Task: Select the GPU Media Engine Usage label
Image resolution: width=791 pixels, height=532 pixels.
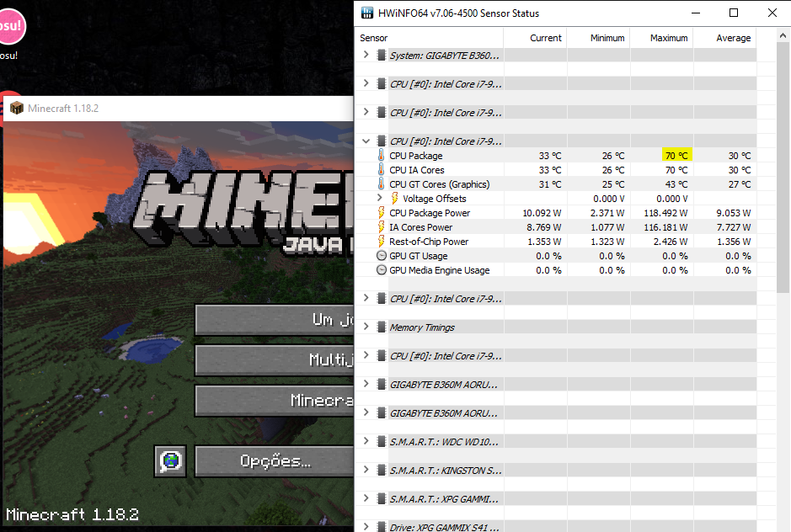Action: [440, 270]
